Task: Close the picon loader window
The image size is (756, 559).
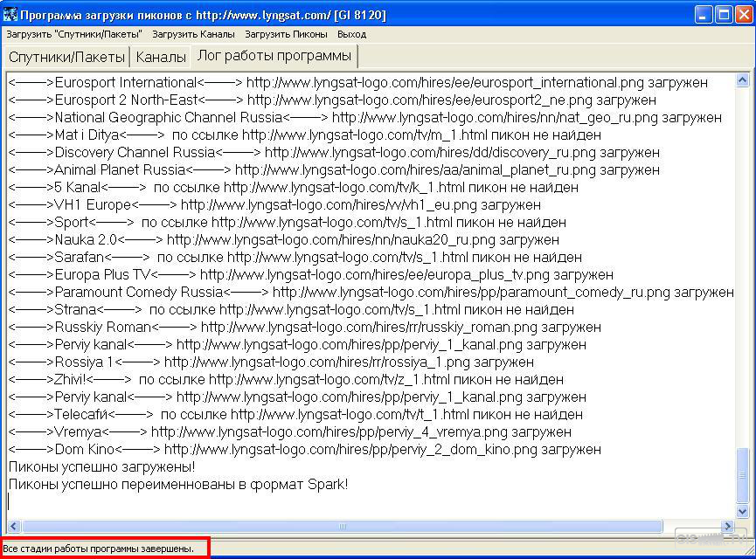Action: (x=744, y=15)
